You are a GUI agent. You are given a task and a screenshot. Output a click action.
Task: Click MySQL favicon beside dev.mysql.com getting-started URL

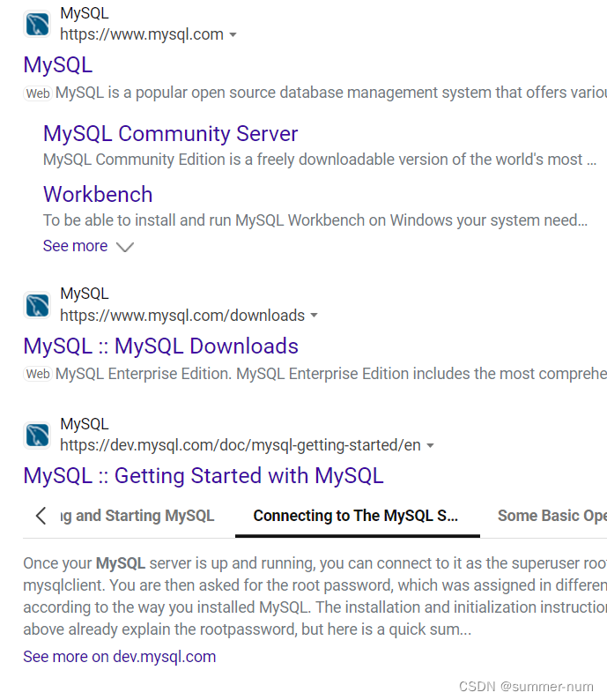38,436
